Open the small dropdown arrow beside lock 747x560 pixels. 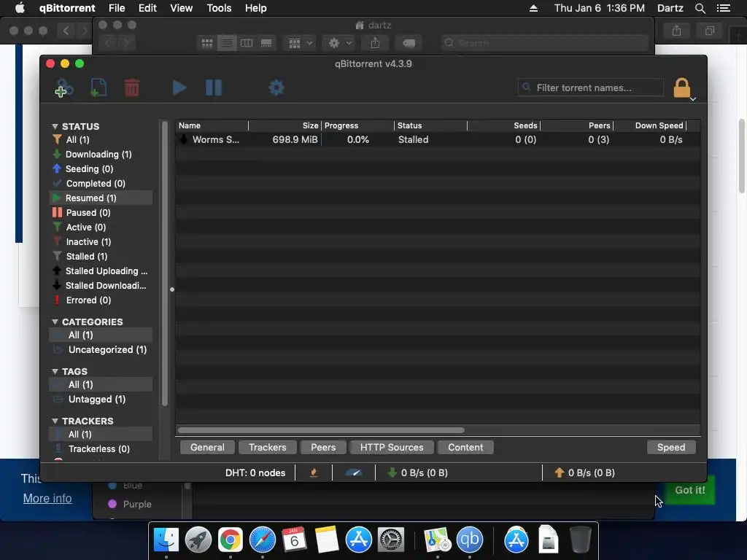(693, 99)
